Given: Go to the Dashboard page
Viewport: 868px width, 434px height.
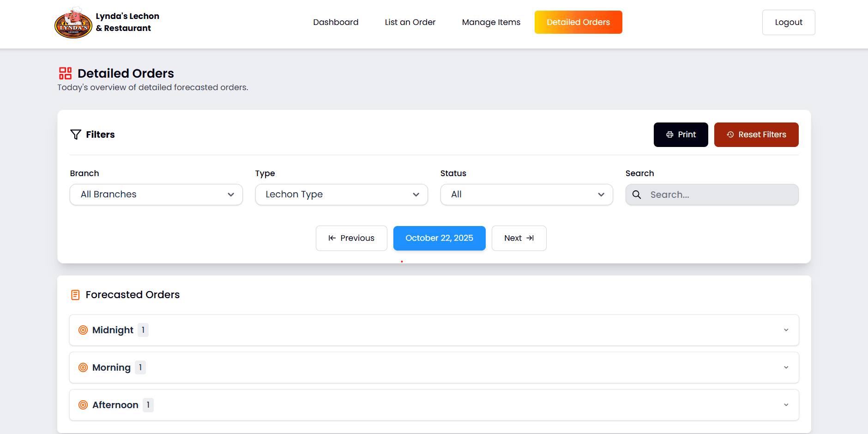Looking at the screenshot, I should click(x=336, y=22).
